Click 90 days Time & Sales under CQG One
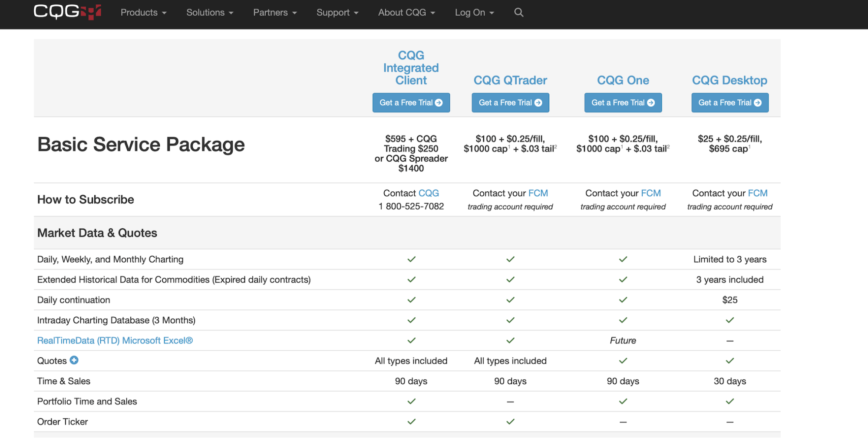Image resolution: width=868 pixels, height=438 pixels. coord(623,381)
